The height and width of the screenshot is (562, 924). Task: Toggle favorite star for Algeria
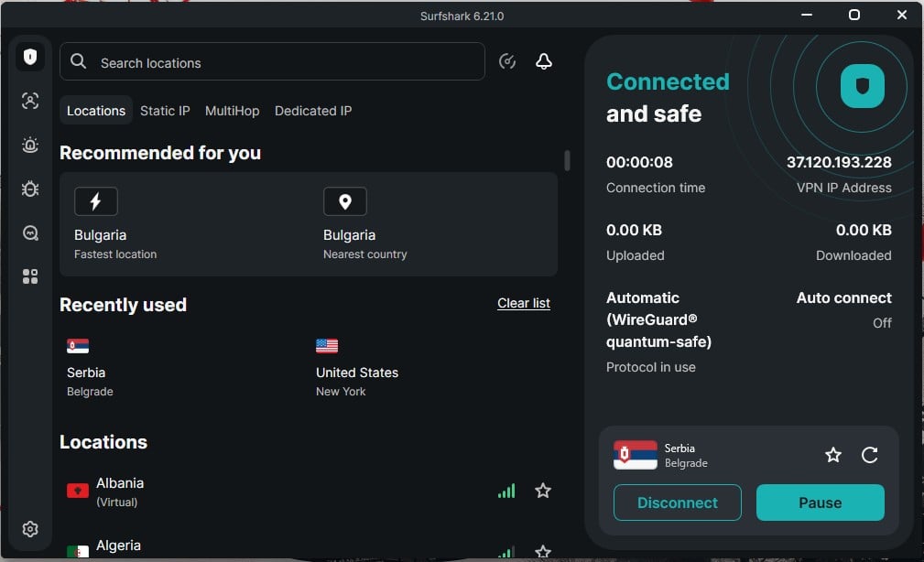[x=543, y=551]
